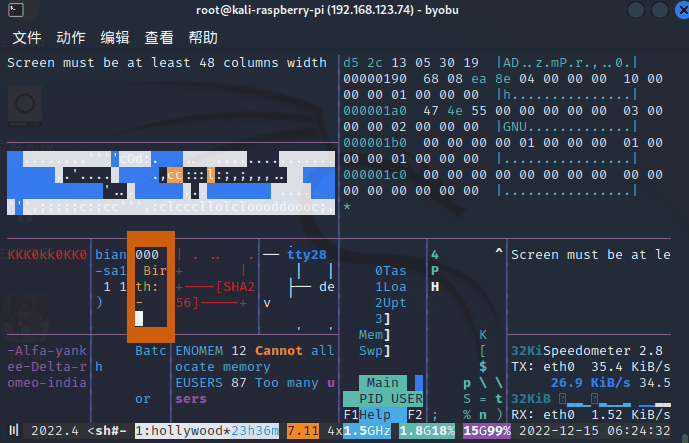Click the 0Tas line in htop
Viewport: 689px width, 443px height.
click(391, 271)
